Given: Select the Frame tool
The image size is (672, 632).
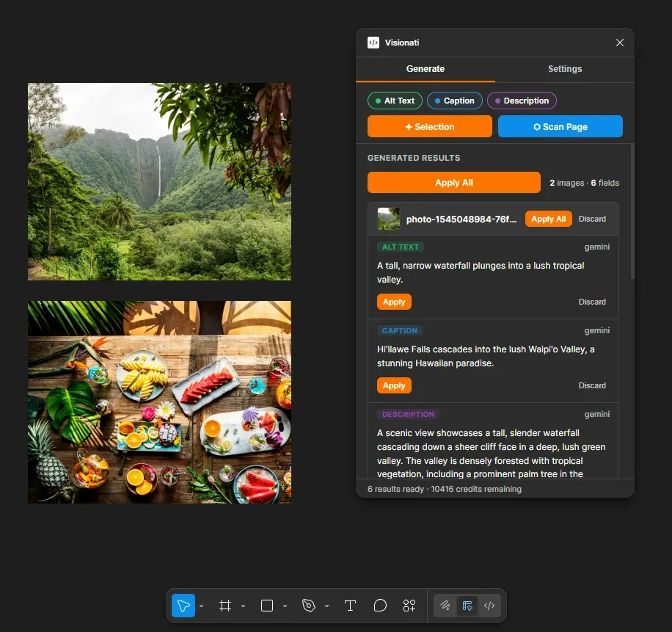Looking at the screenshot, I should [225, 606].
